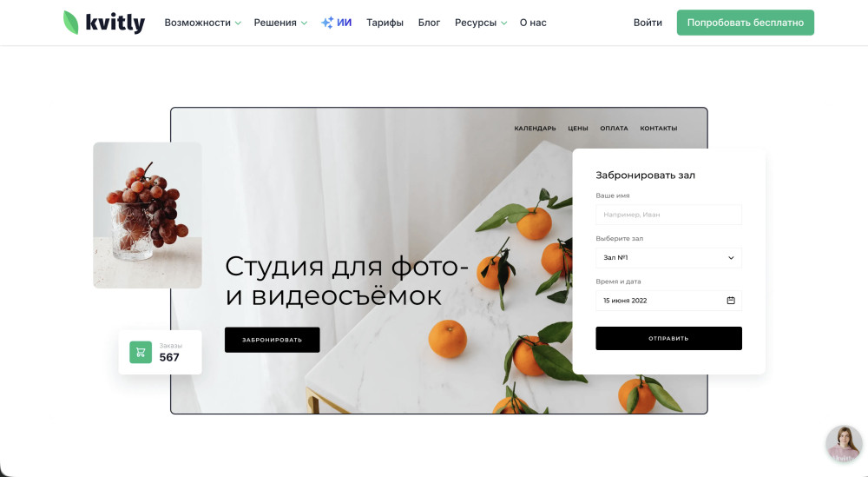
Task: Open the calendar icon in date field
Action: 731,301
